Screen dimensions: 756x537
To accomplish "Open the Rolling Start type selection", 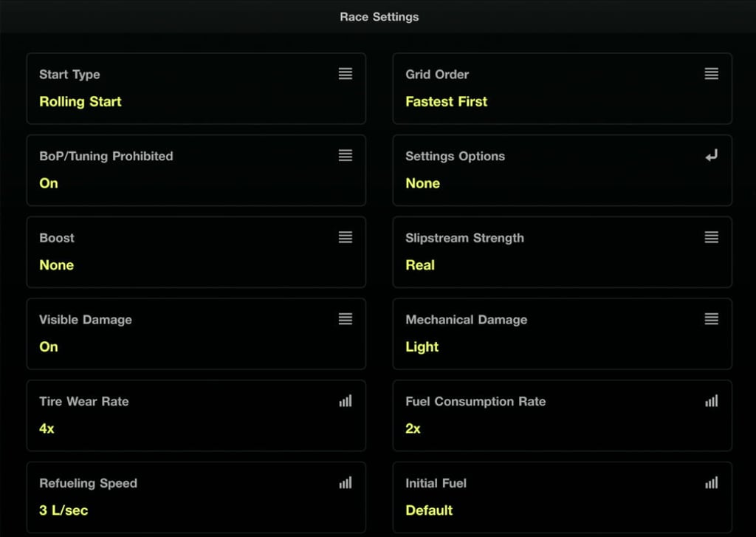I will (x=80, y=101).
